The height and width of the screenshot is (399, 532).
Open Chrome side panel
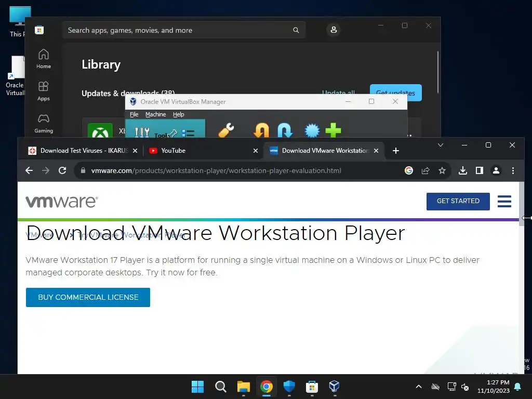coord(480,170)
